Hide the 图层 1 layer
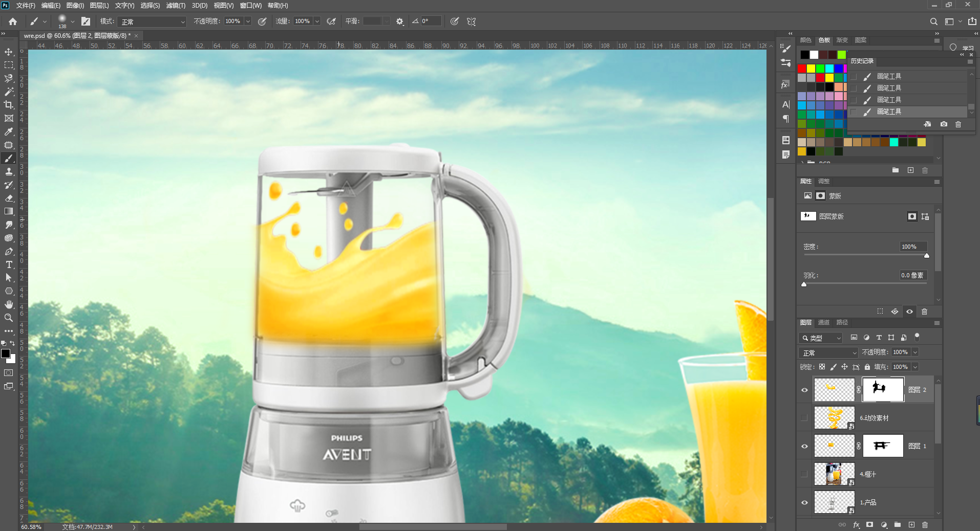980x531 pixels. [x=804, y=446]
